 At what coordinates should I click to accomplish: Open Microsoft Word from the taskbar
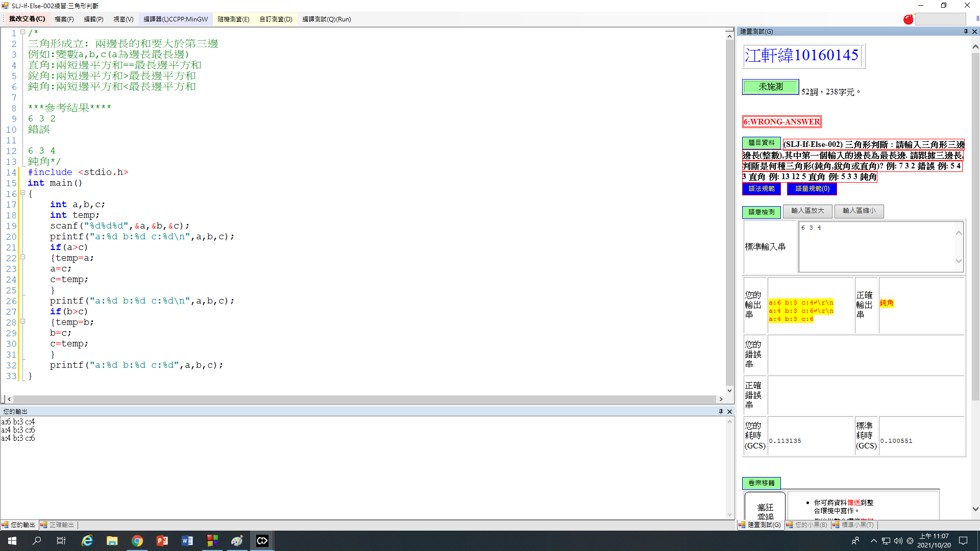coord(187,540)
